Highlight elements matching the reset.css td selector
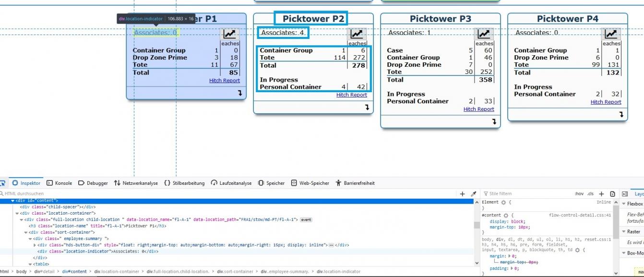This screenshot has height=277, width=644. click(577, 250)
